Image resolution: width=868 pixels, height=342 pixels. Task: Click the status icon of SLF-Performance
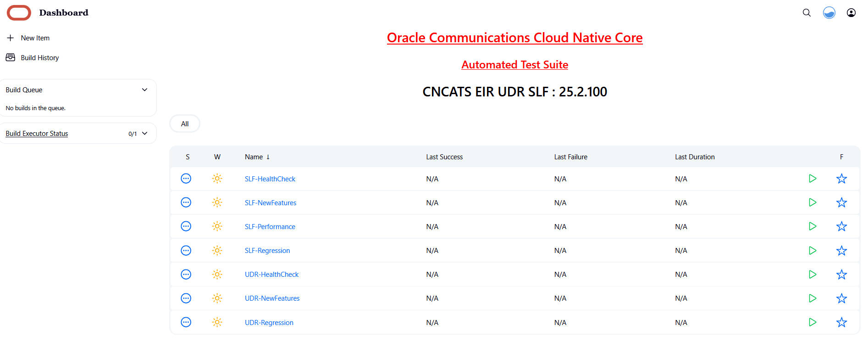[x=186, y=226]
